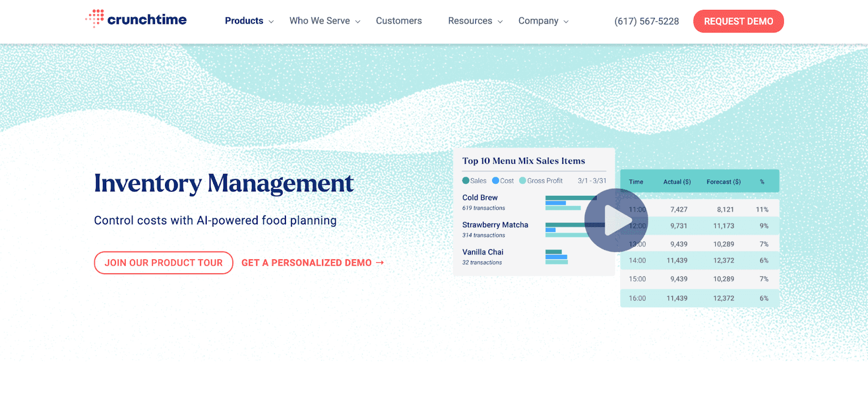Click the Inventory Management heading
This screenshot has height=399, width=868.
224,183
